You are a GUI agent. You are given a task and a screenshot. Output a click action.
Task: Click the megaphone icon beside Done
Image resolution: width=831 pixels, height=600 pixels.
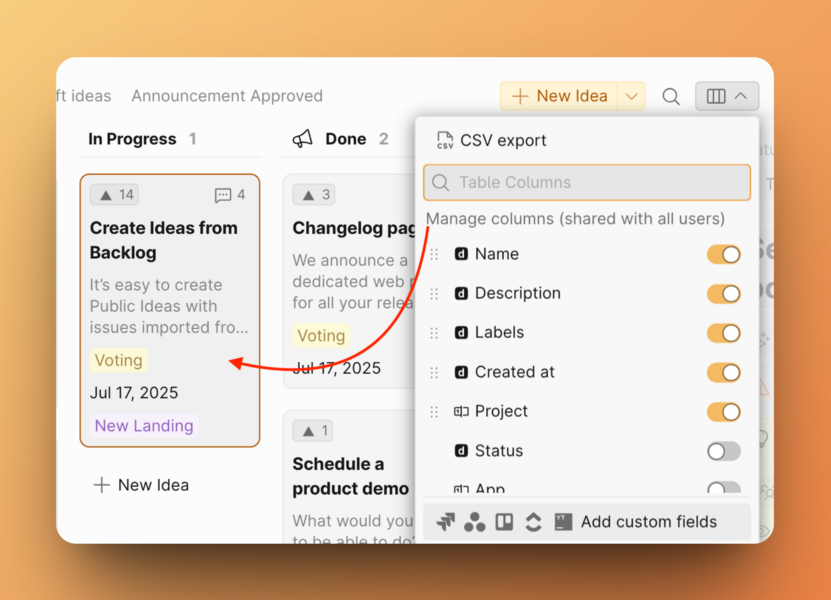coord(303,139)
